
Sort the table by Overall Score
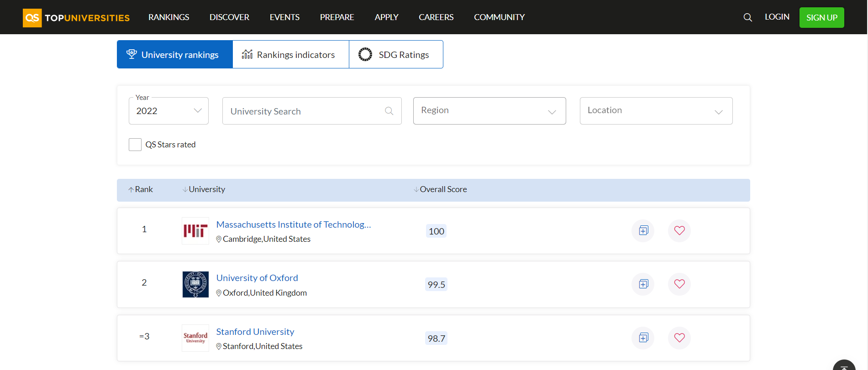pyautogui.click(x=440, y=189)
